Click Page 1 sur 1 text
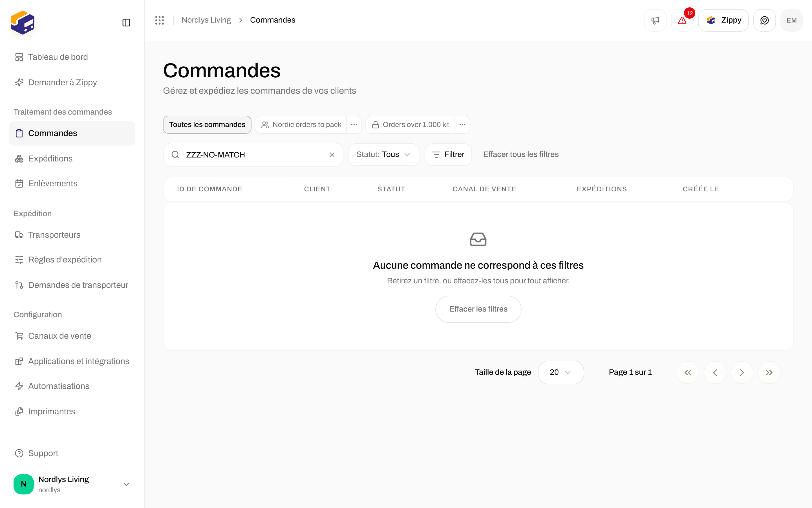 [x=630, y=372]
